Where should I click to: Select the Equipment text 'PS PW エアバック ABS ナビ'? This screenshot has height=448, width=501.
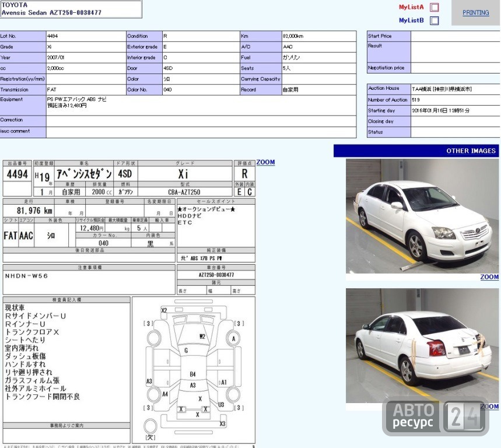click(76, 99)
